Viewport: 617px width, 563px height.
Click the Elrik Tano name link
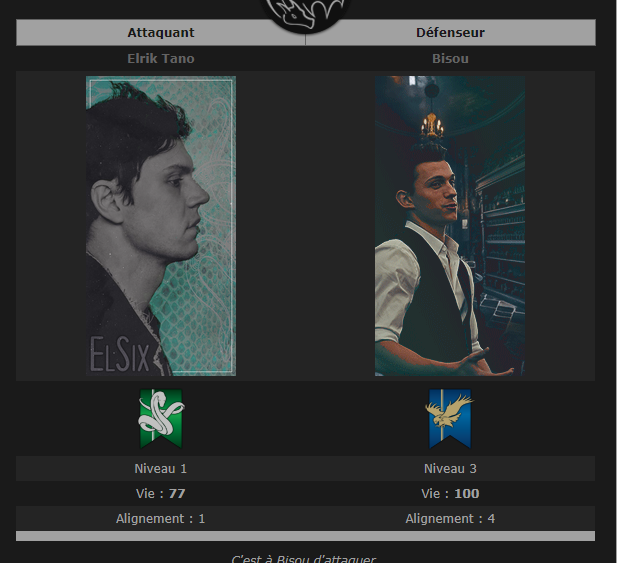pos(161,59)
